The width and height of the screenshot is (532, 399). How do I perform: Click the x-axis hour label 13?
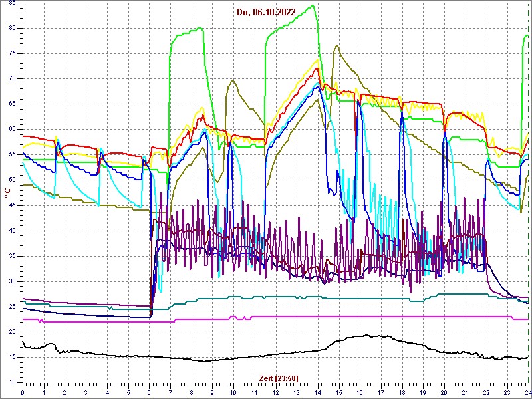[297, 392]
